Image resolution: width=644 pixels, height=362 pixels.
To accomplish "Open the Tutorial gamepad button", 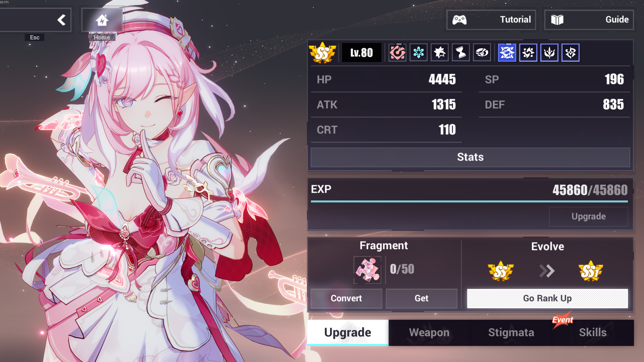I will [x=491, y=19].
